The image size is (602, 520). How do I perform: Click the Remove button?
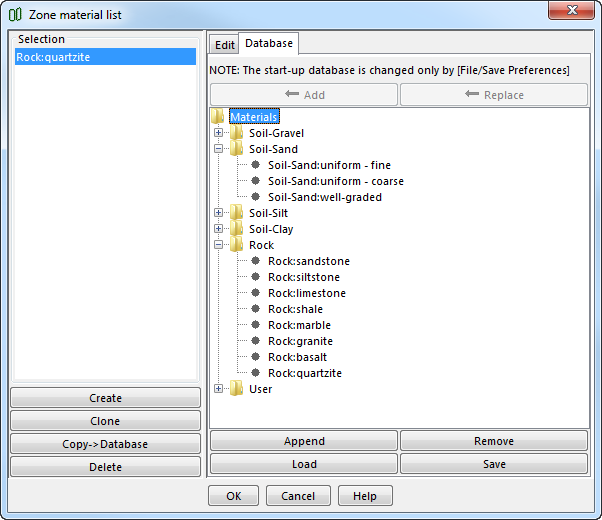pyautogui.click(x=494, y=441)
